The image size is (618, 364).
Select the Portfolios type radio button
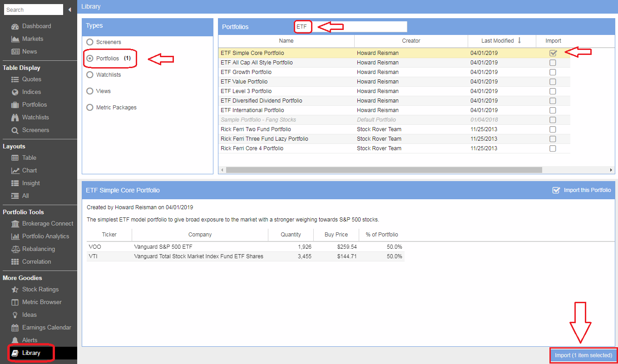[90, 59]
